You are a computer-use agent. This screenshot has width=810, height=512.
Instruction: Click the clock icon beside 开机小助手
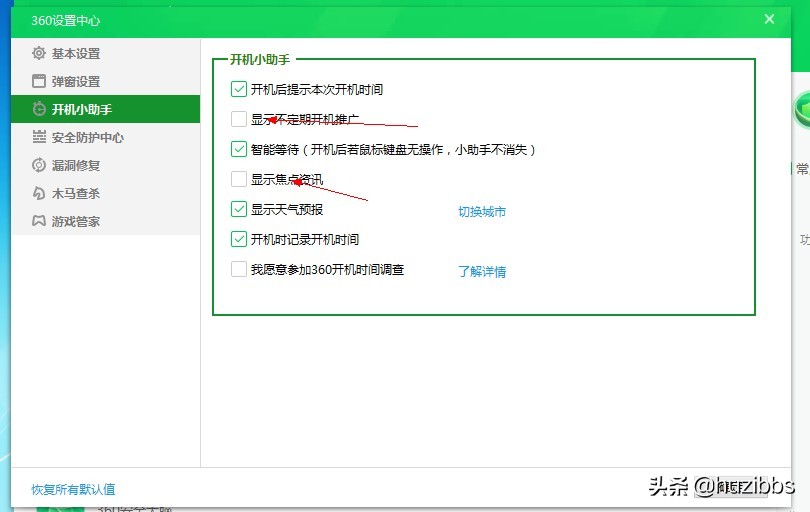[39, 109]
